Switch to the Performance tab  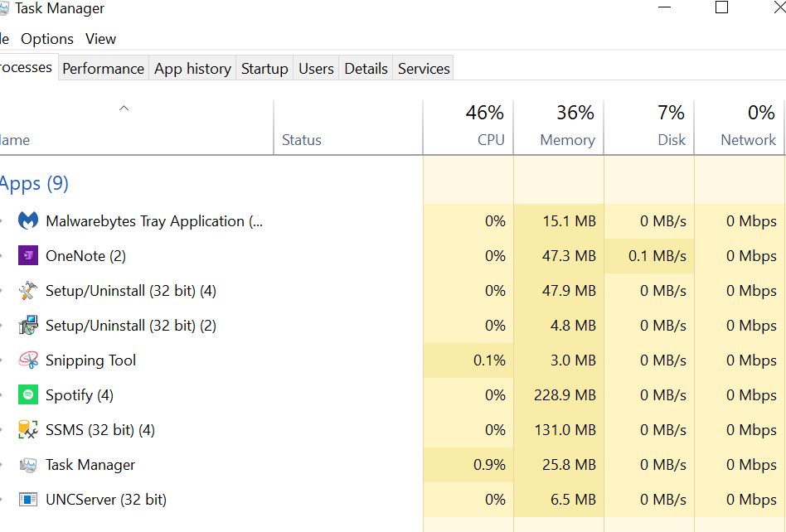(103, 69)
